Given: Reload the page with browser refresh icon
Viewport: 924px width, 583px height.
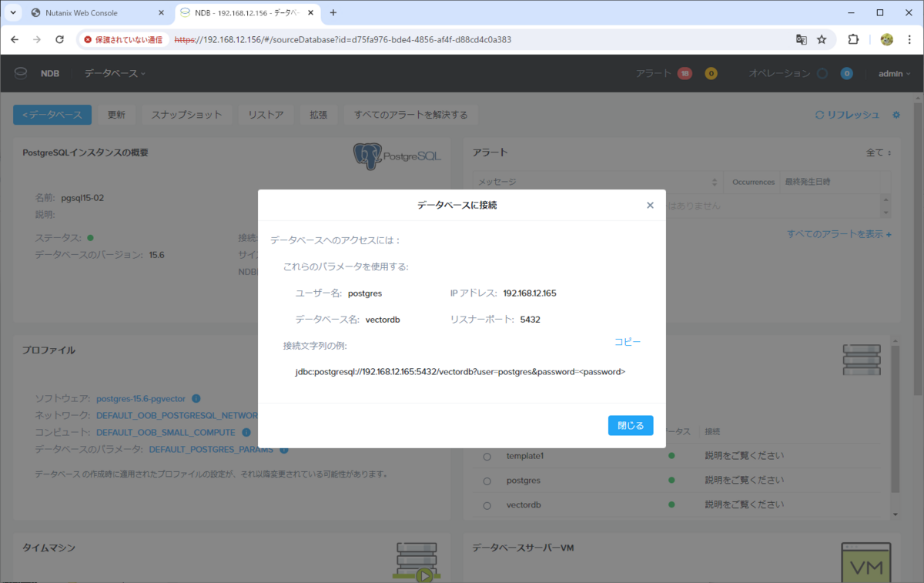Looking at the screenshot, I should tap(59, 39).
